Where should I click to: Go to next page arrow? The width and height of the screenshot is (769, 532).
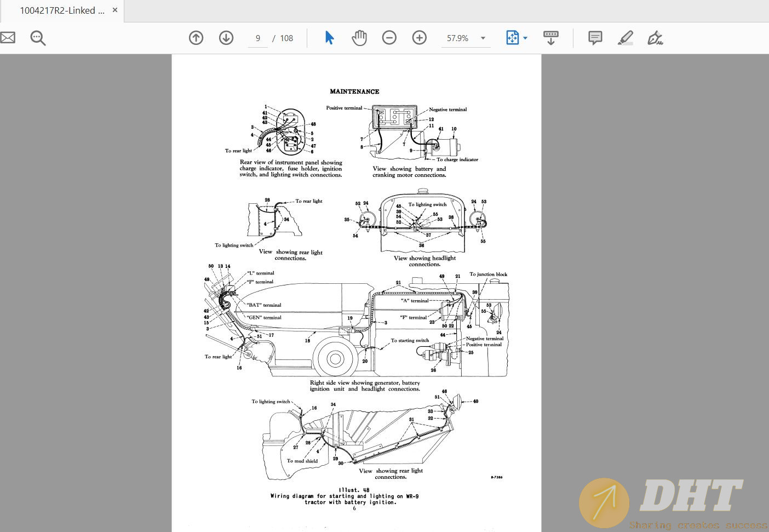point(226,38)
